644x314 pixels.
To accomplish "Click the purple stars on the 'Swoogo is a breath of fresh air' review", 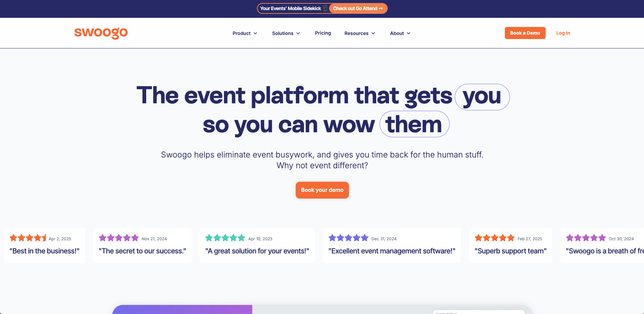I will (585, 238).
